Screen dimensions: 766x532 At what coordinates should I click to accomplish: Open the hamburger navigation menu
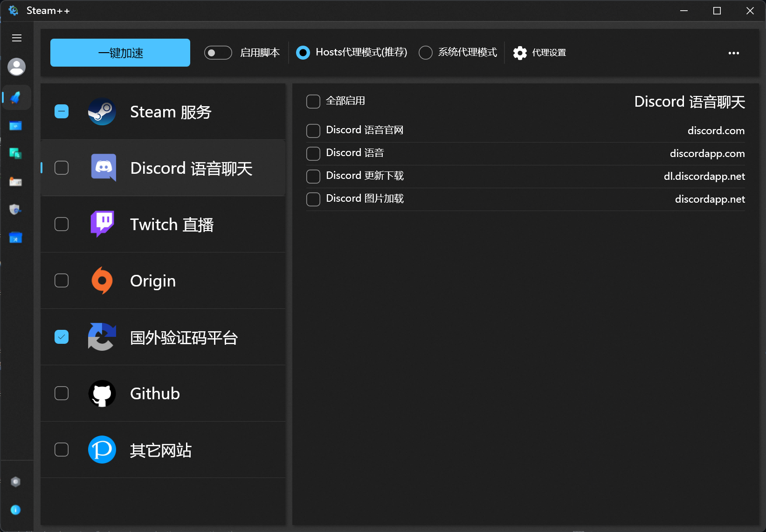17,38
